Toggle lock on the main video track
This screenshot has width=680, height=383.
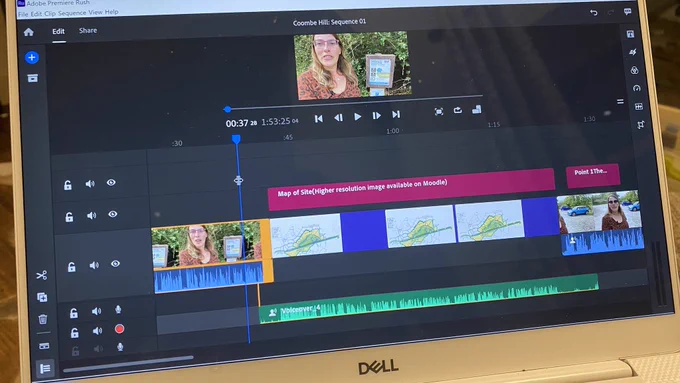72,267
